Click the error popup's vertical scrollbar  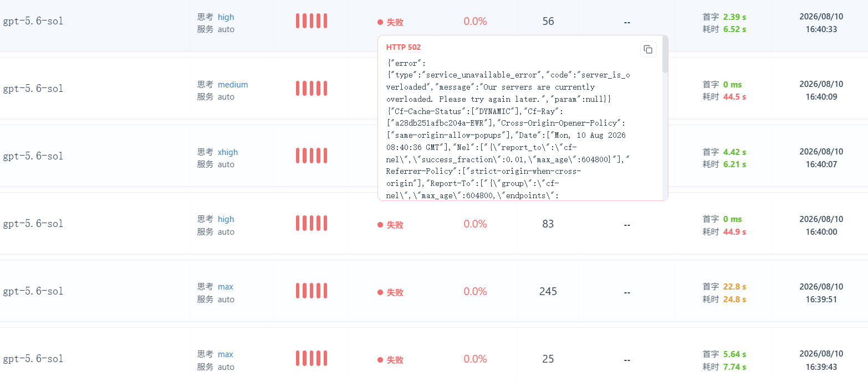[665, 55]
